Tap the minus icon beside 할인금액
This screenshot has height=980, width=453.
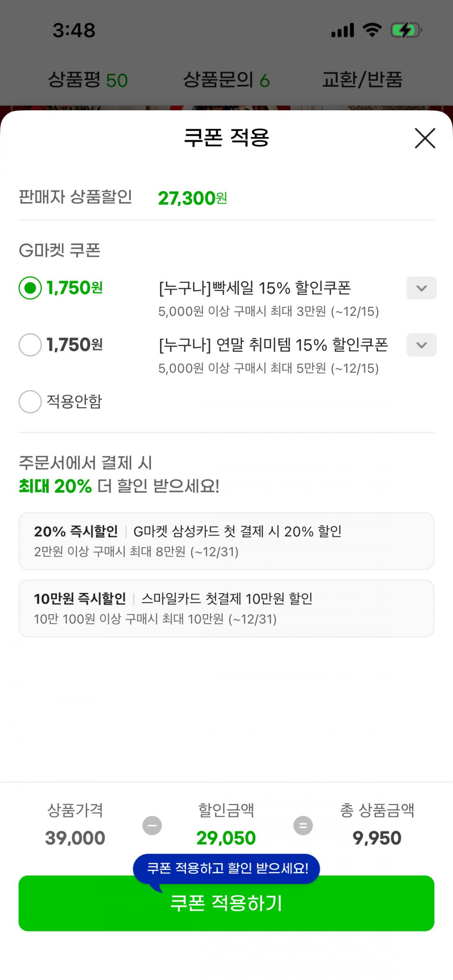[x=152, y=826]
